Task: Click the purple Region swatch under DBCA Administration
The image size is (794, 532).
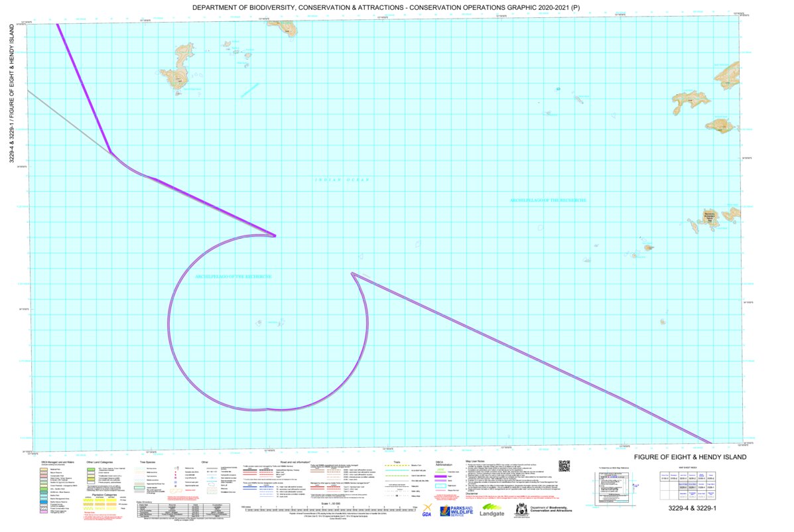Action: pyautogui.click(x=440, y=476)
